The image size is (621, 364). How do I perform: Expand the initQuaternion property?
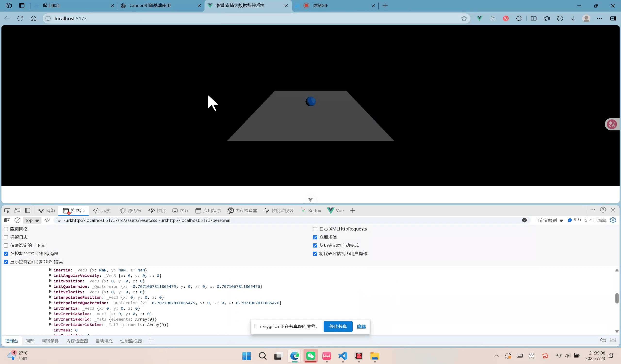(x=50, y=286)
